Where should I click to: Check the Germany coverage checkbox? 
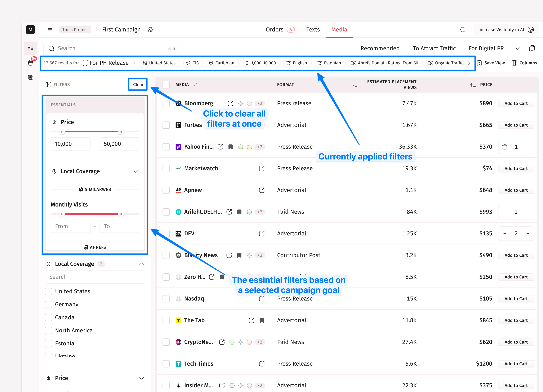coord(49,304)
